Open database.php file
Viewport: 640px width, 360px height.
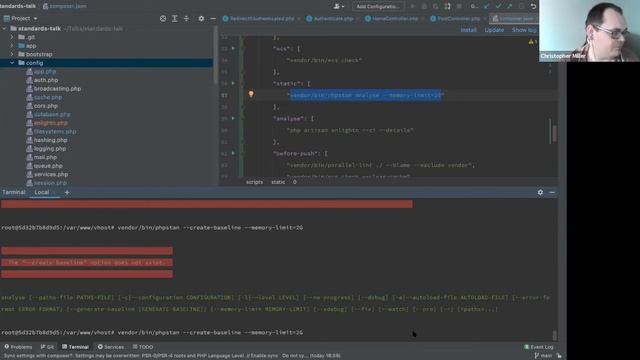coord(52,114)
